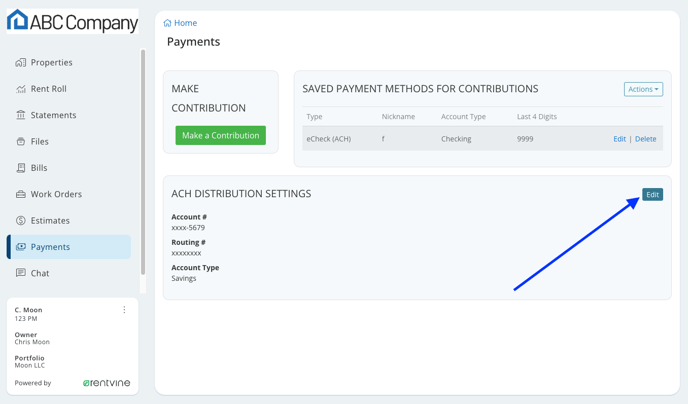This screenshot has width=688, height=404.
Task: Click the home icon in breadcrumb
Action: tap(167, 23)
